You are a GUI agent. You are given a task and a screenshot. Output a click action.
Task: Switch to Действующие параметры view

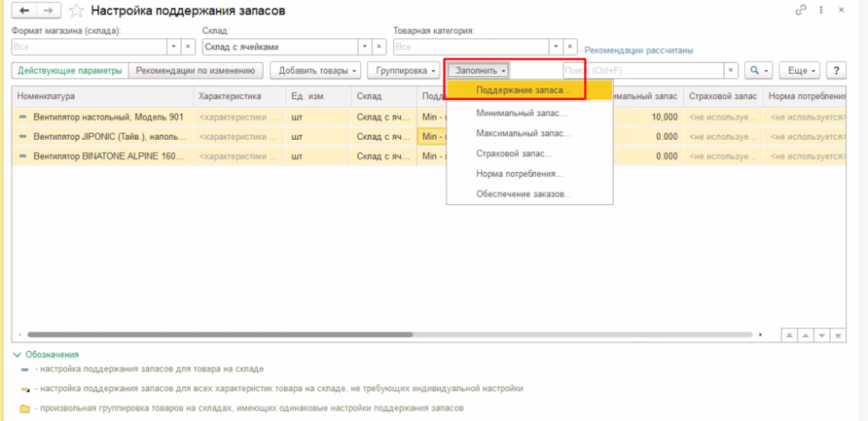coord(70,70)
